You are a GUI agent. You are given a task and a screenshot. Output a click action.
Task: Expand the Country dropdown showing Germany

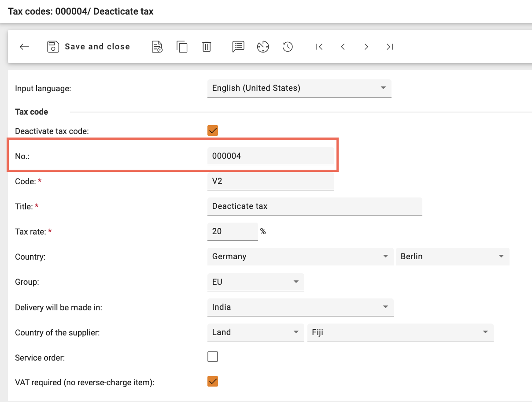tap(299, 257)
